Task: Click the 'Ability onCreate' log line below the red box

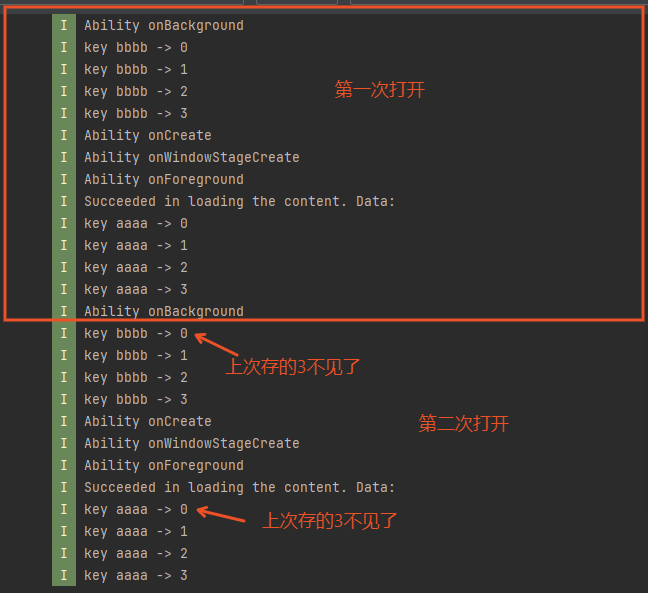Action: (148, 422)
